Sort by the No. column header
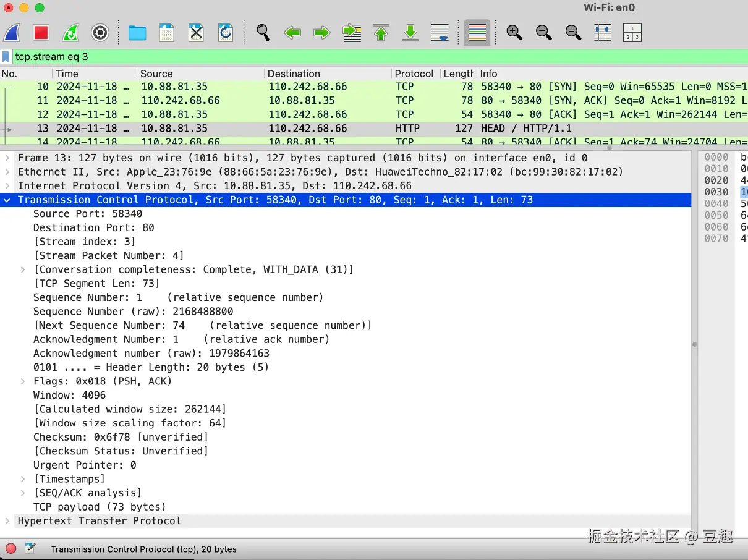748x560 pixels. tap(25, 74)
